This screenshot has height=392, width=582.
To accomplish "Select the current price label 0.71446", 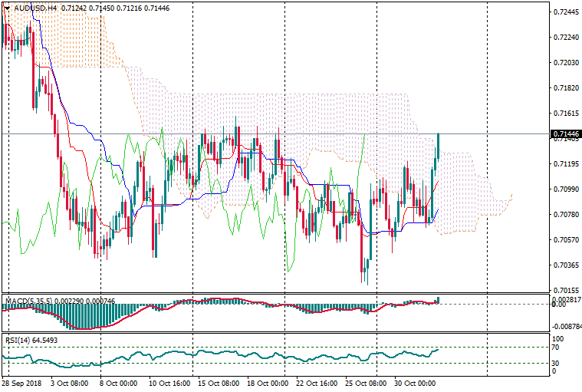I will click(566, 134).
